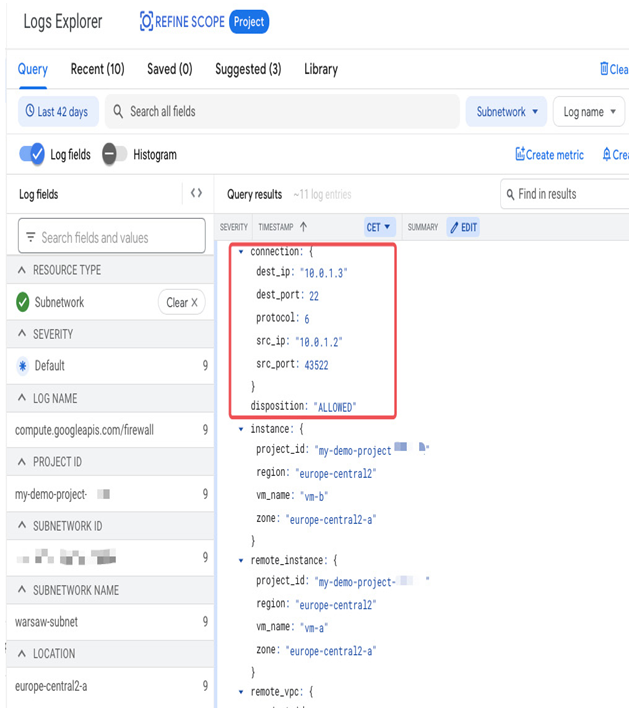Click dest_ip value "10.0.1.3"
Screen dimensions: 639x713
(x=323, y=273)
